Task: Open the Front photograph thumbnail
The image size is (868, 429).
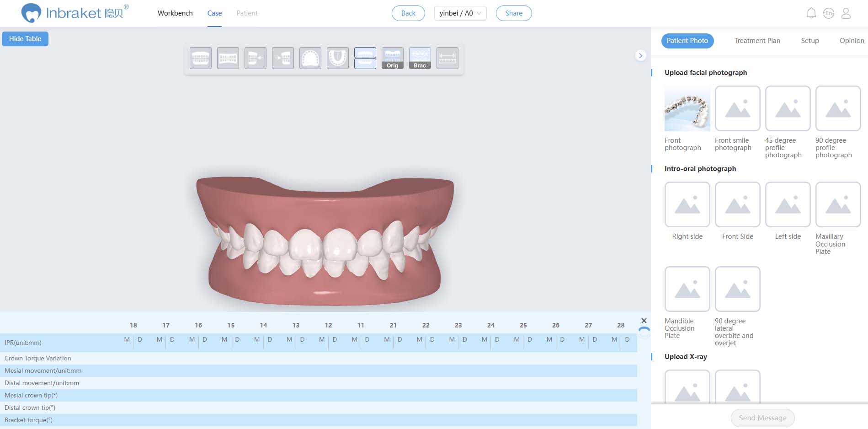Action: (687, 108)
